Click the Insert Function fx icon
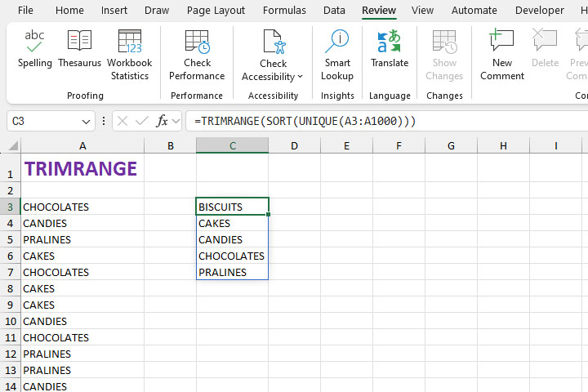The image size is (588, 392). tap(162, 121)
